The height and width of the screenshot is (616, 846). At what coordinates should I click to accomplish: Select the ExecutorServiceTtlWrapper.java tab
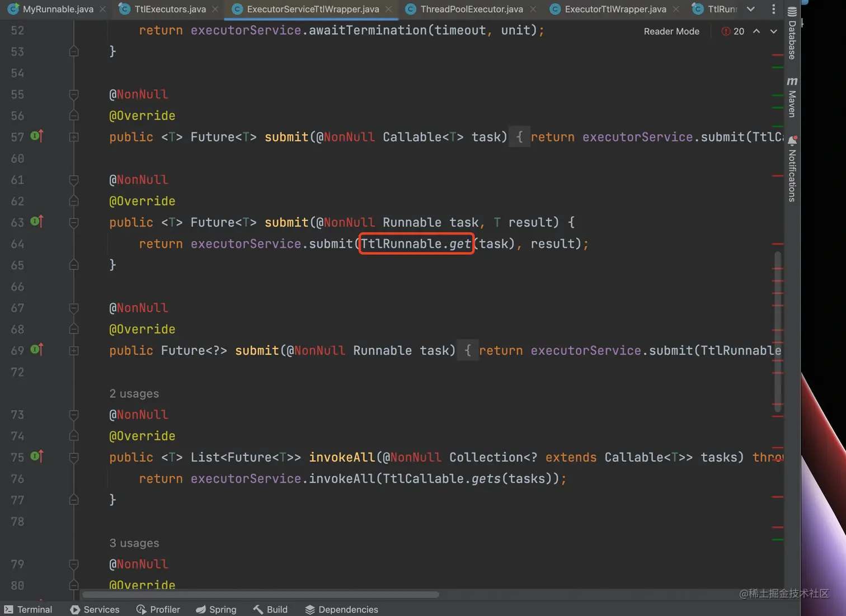313,9
